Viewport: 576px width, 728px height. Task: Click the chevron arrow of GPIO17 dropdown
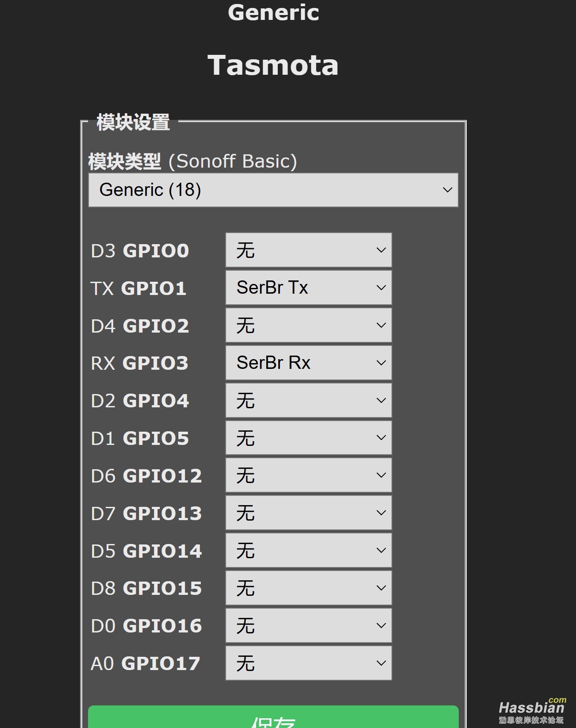381,663
